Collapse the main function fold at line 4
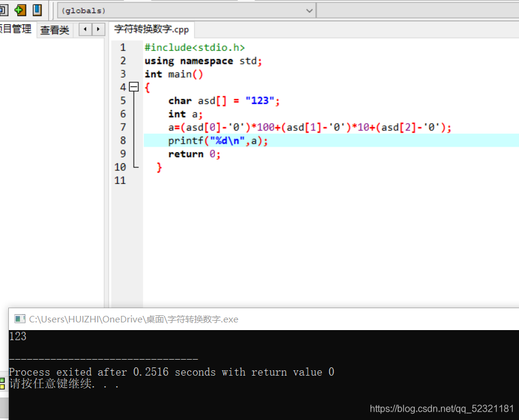This screenshot has width=519, height=420. tap(134, 87)
